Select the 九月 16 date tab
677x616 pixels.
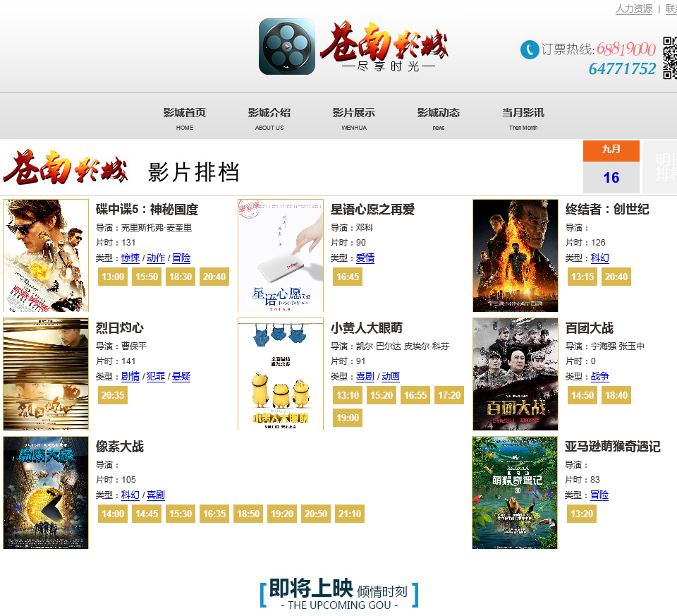point(611,167)
